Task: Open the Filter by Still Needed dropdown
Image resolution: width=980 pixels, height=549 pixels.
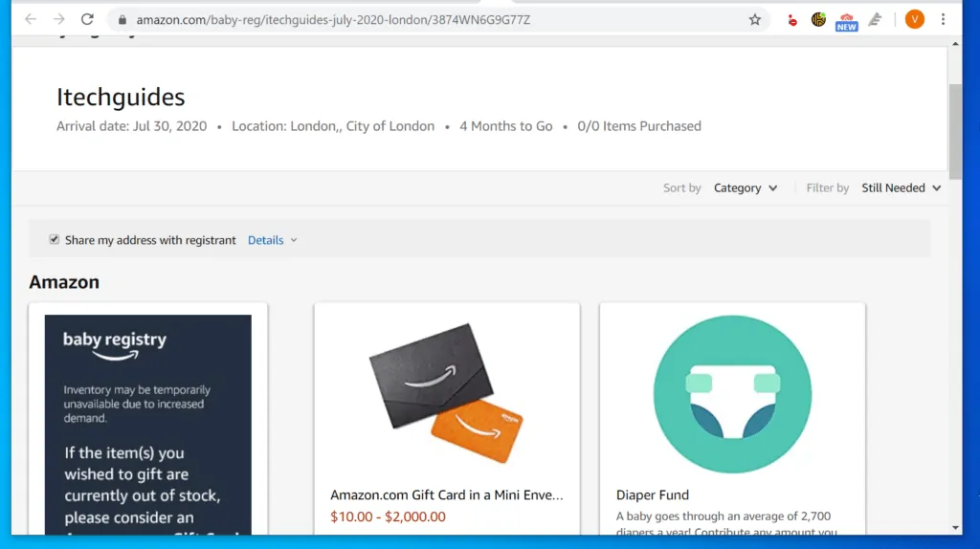Action: click(902, 188)
